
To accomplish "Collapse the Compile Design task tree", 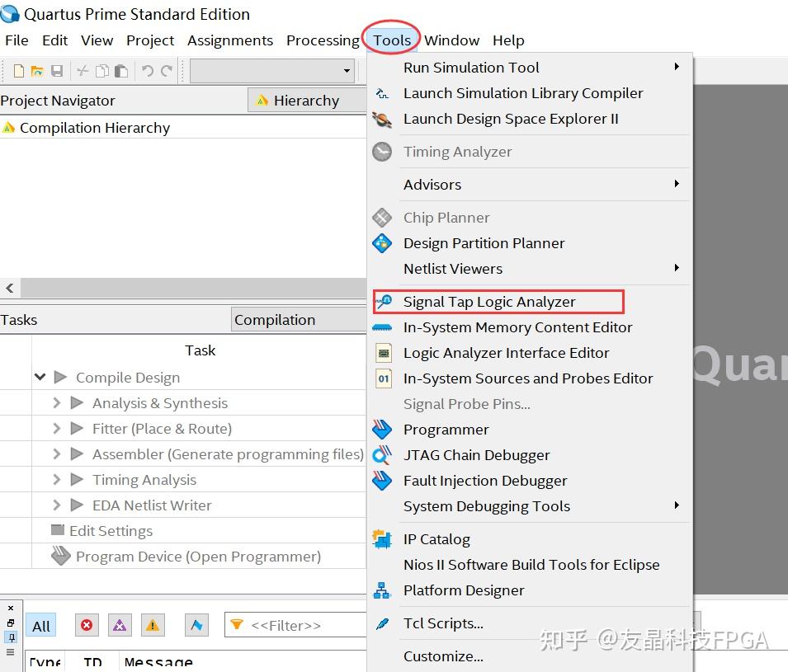I will [40, 377].
